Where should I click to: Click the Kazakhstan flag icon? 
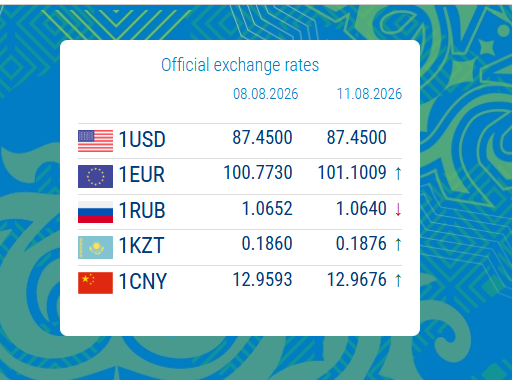[95, 248]
